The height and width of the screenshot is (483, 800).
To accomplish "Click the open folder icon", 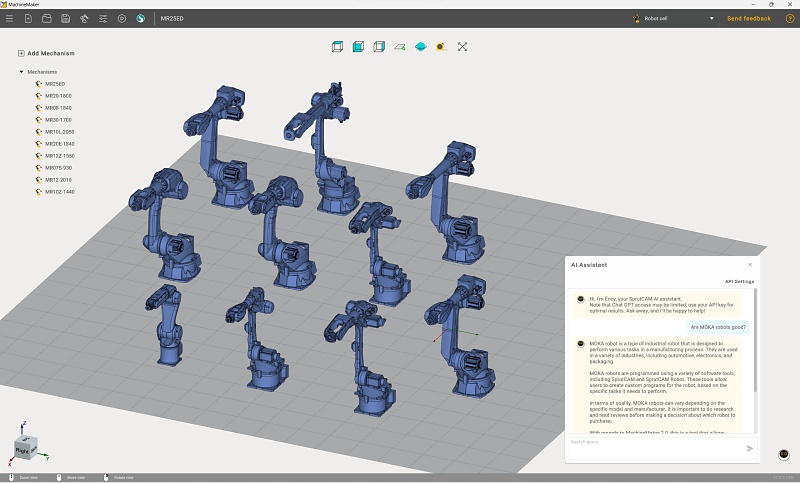I will 46,18.
